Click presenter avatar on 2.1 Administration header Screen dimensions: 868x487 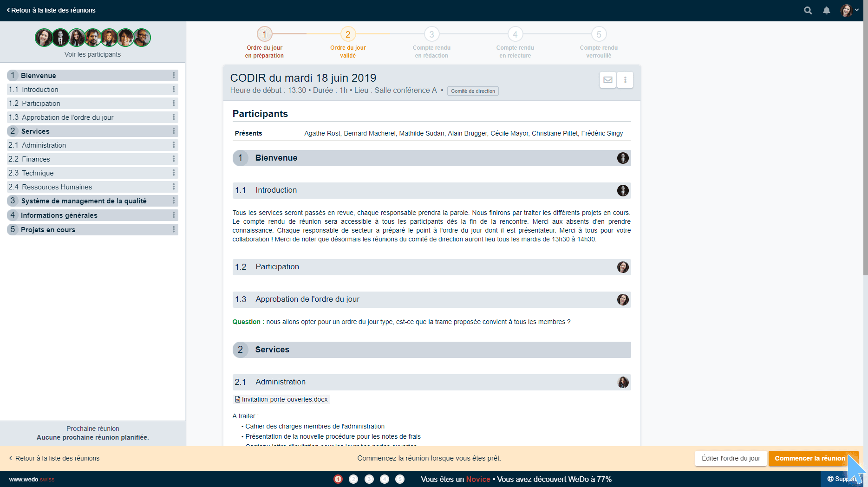623,382
